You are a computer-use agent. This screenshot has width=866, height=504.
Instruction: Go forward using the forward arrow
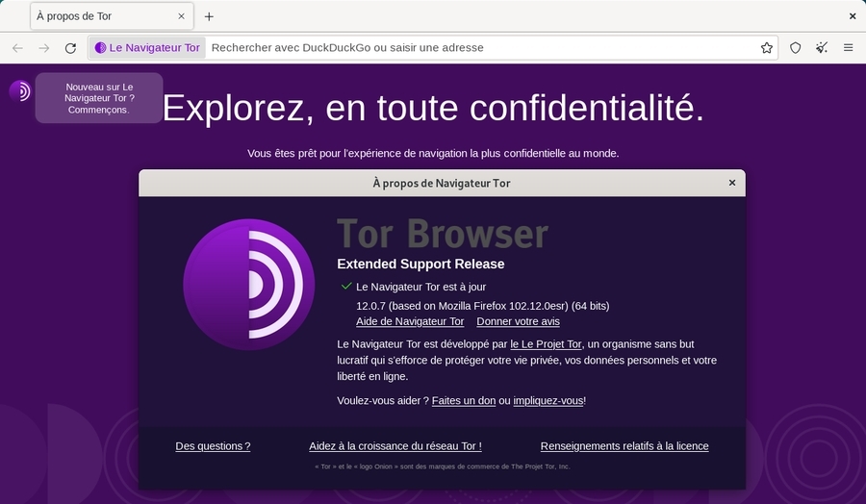(44, 48)
